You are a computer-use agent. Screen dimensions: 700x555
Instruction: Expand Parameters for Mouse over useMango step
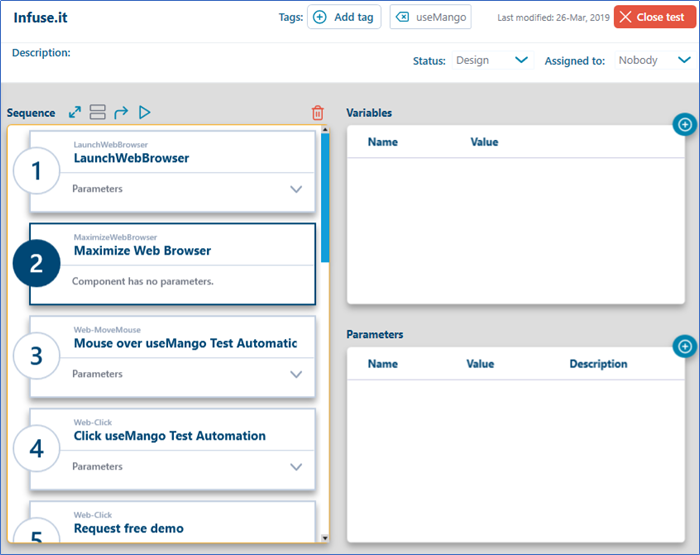click(296, 375)
